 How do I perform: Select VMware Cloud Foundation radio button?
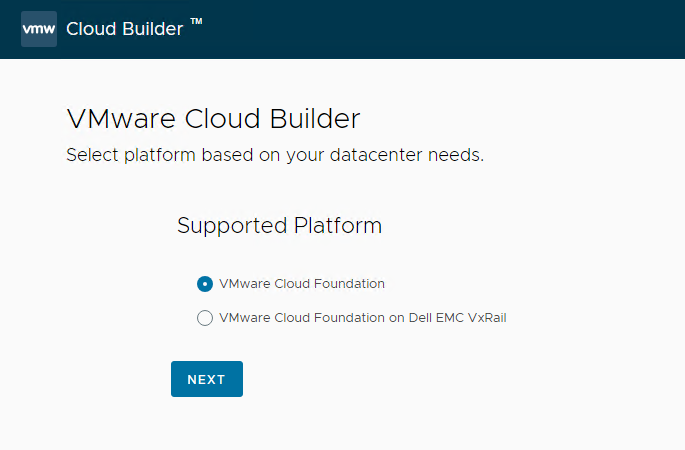click(205, 284)
